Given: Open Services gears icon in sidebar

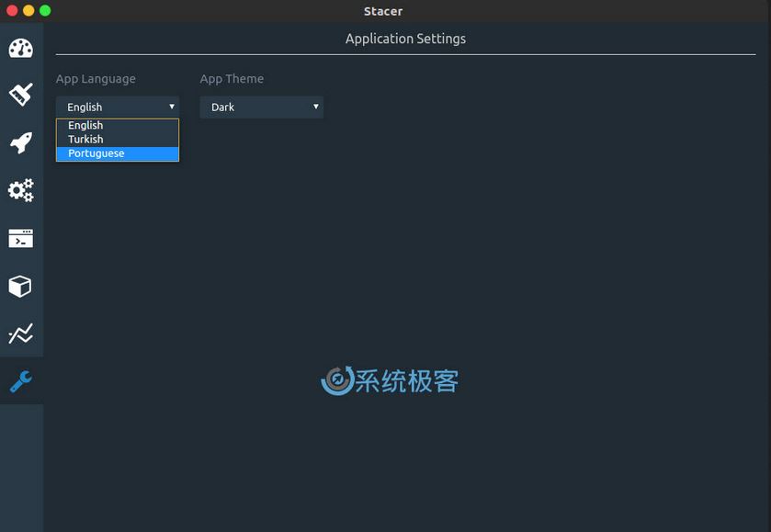Looking at the screenshot, I should pos(20,190).
